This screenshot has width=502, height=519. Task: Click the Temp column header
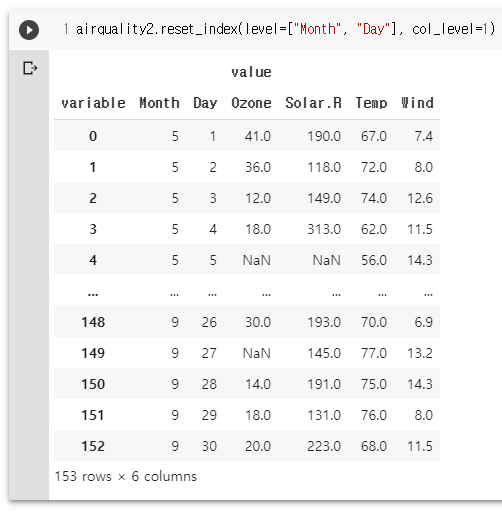[x=371, y=103]
